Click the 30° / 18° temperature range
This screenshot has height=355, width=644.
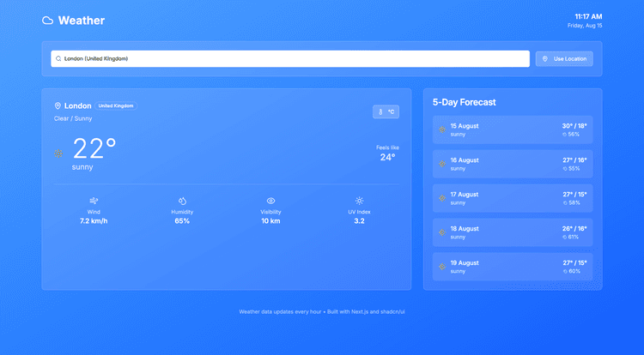coord(574,126)
